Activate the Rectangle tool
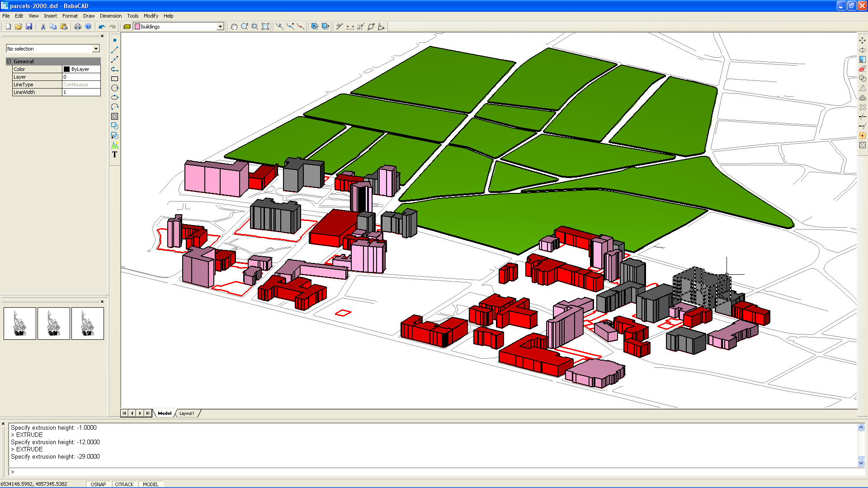Image resolution: width=868 pixels, height=488 pixels. click(114, 78)
